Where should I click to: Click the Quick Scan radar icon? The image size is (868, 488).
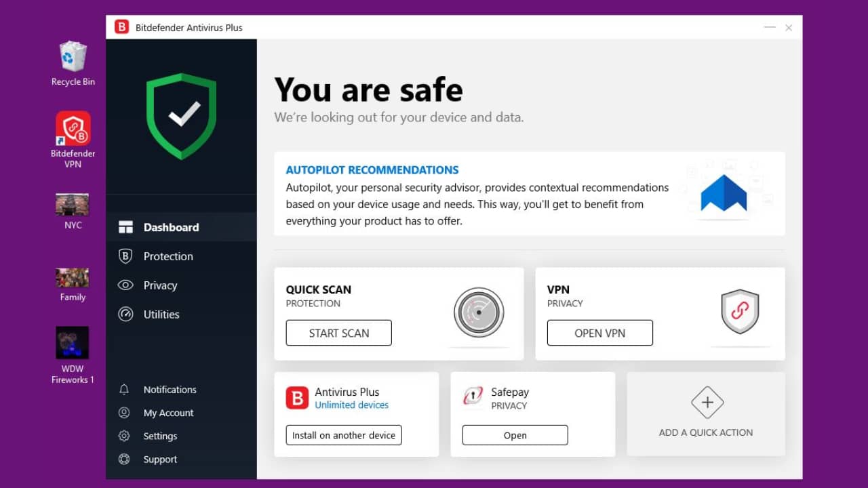479,312
